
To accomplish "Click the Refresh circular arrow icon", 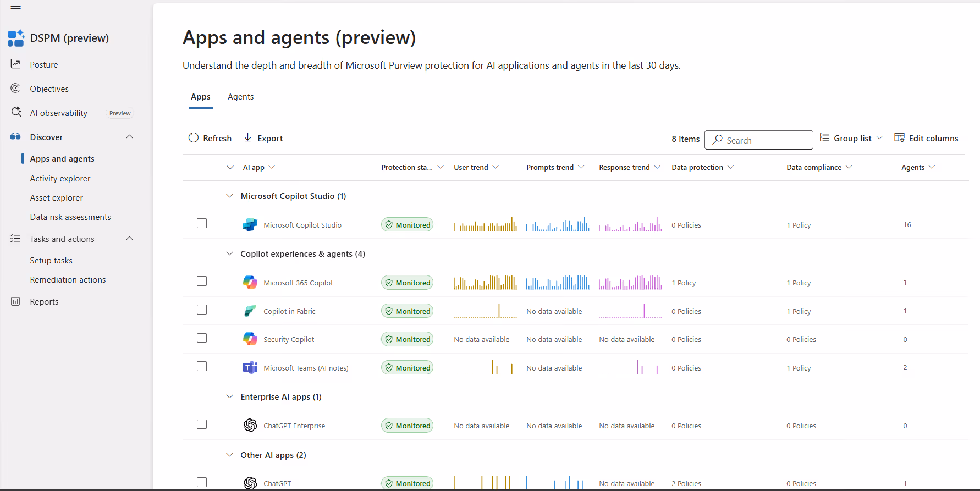I will coord(193,138).
